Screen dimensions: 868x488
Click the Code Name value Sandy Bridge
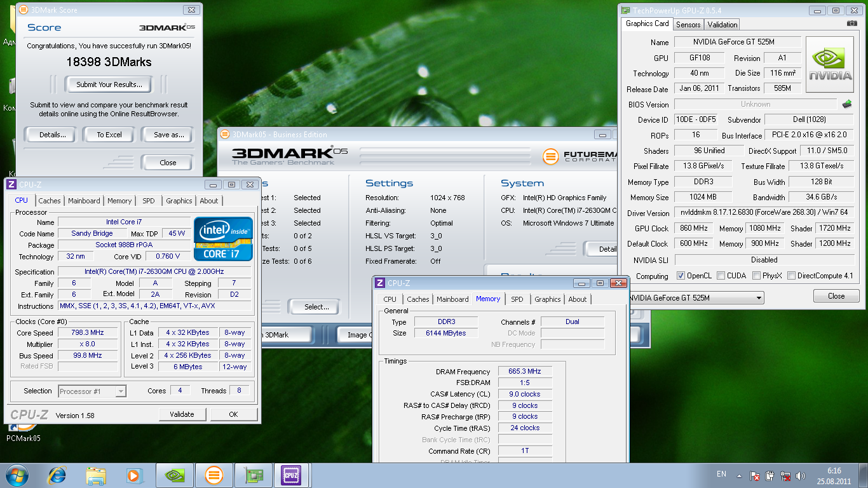coord(92,234)
